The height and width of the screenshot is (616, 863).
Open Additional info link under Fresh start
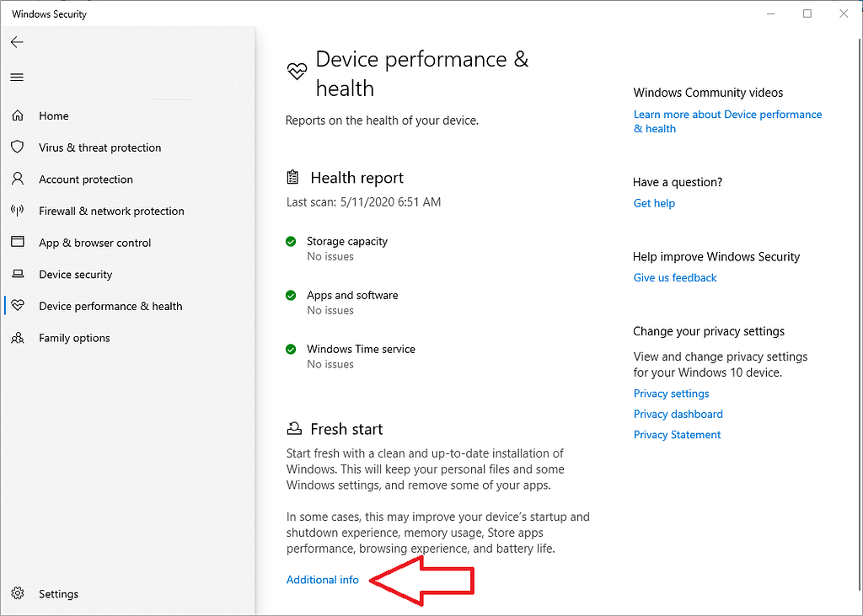[x=323, y=580]
